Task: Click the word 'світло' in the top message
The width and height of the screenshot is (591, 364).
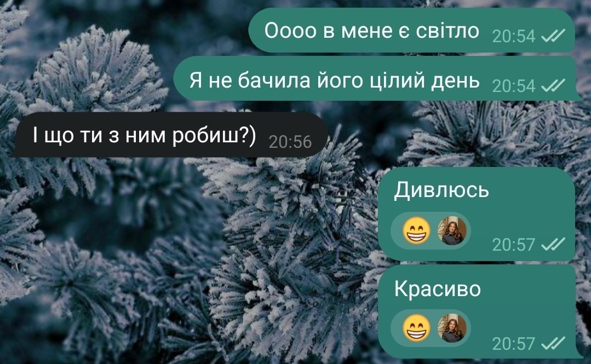Action: (447, 30)
